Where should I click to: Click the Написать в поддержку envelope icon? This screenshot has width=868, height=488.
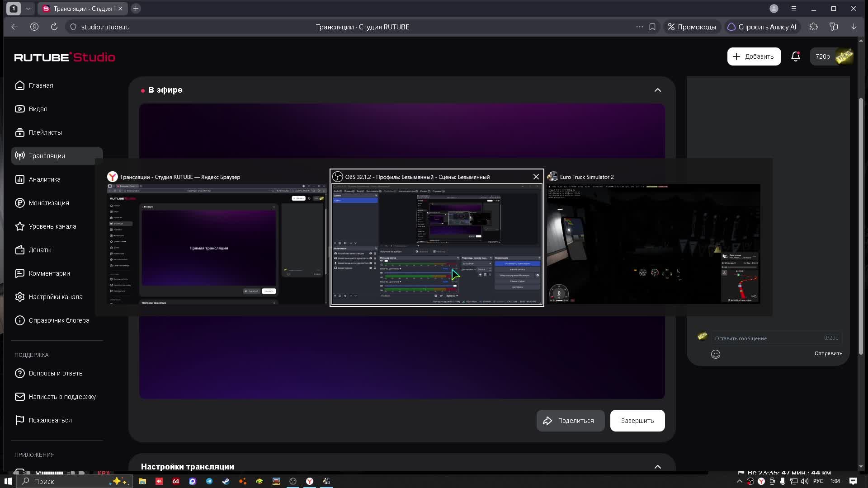pyautogui.click(x=19, y=397)
